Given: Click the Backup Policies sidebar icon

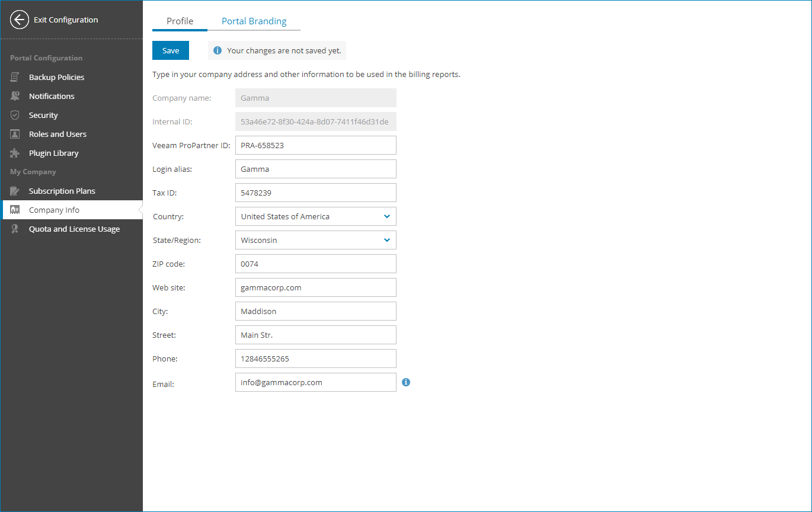Looking at the screenshot, I should coord(15,77).
